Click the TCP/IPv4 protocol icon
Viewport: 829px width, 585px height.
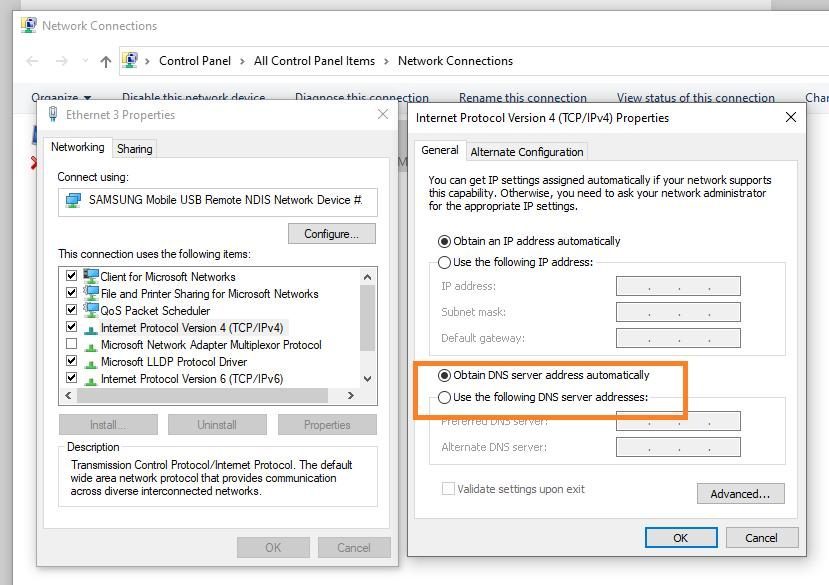(91, 330)
